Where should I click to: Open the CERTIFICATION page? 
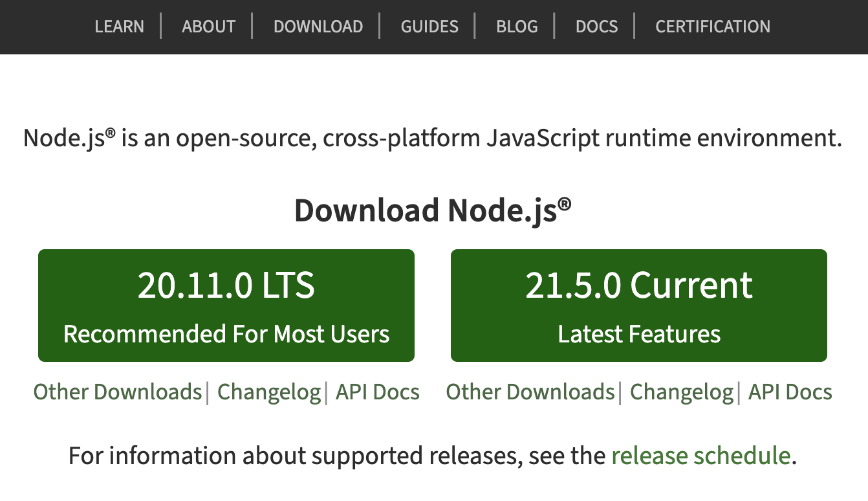coord(713,27)
